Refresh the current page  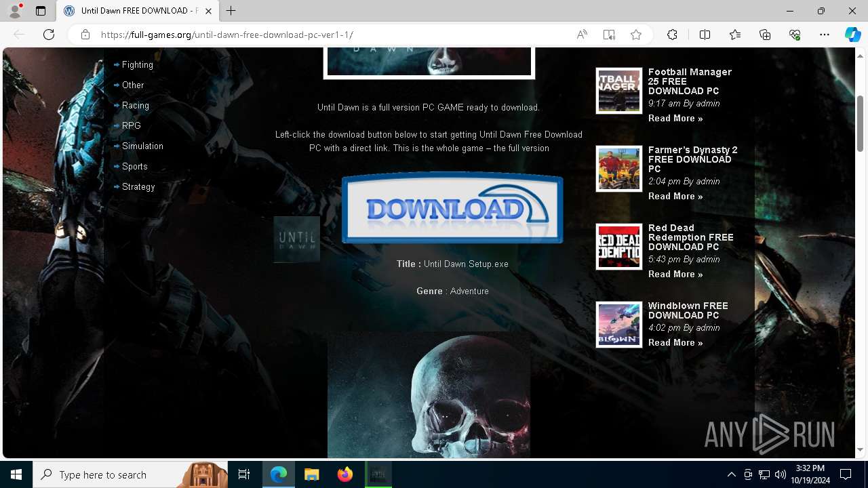49,35
